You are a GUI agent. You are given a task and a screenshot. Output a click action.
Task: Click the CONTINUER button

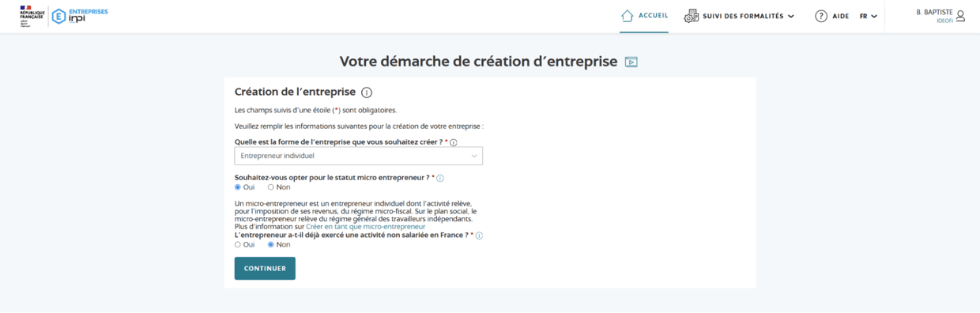tap(265, 269)
